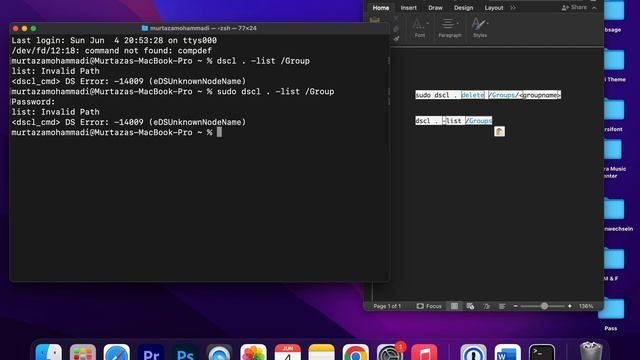Open 1Password from the Dock
The image size is (640, 360).
pyautogui.click(x=473, y=353)
